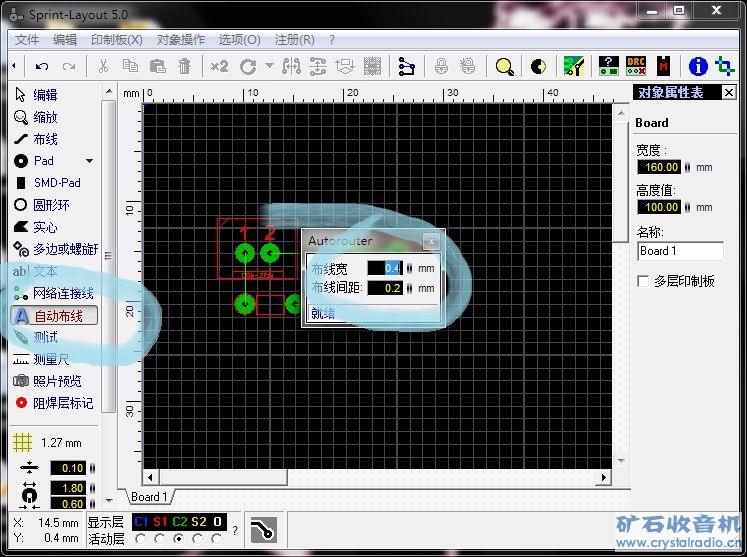Select the 测试 test tool

point(36,337)
